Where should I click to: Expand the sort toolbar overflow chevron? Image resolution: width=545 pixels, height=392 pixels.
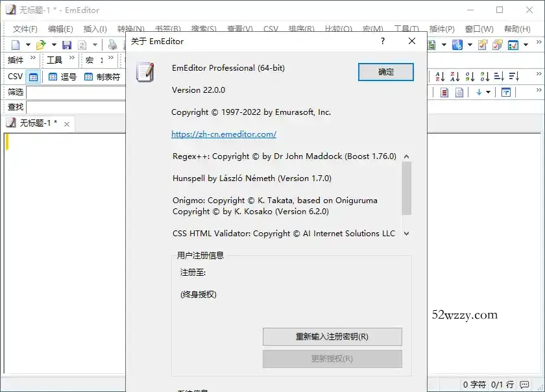tap(539, 74)
